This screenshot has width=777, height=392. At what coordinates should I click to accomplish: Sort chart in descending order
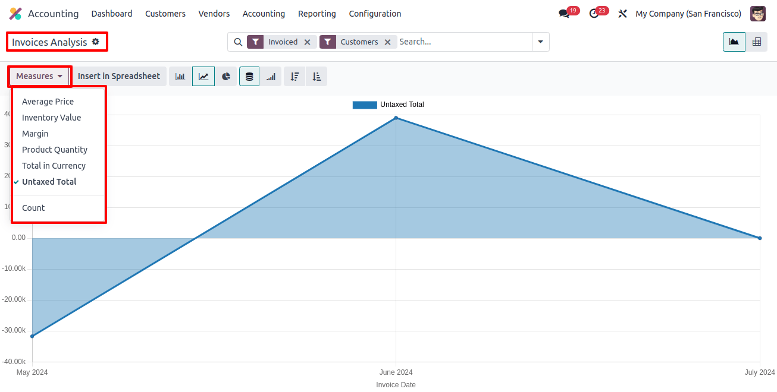[295, 76]
